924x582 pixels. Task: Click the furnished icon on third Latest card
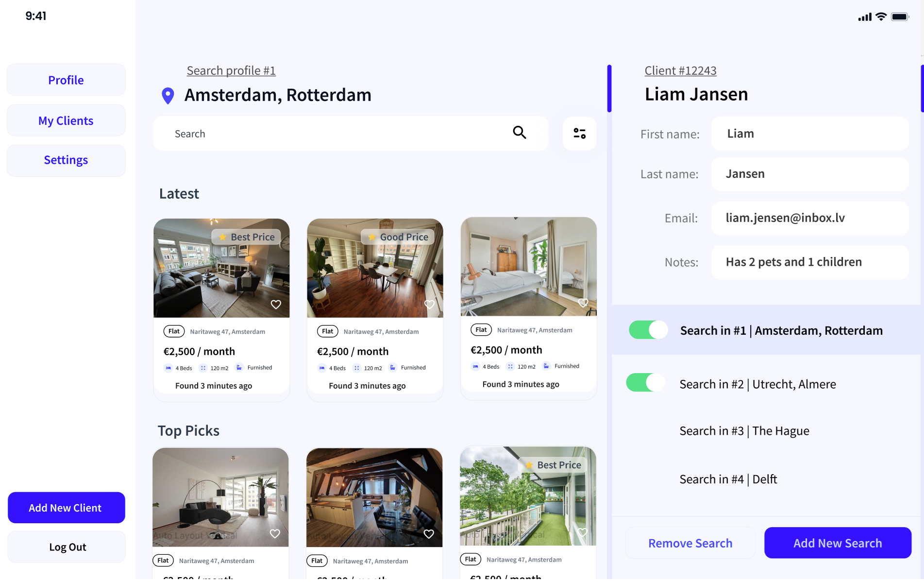pos(546,366)
